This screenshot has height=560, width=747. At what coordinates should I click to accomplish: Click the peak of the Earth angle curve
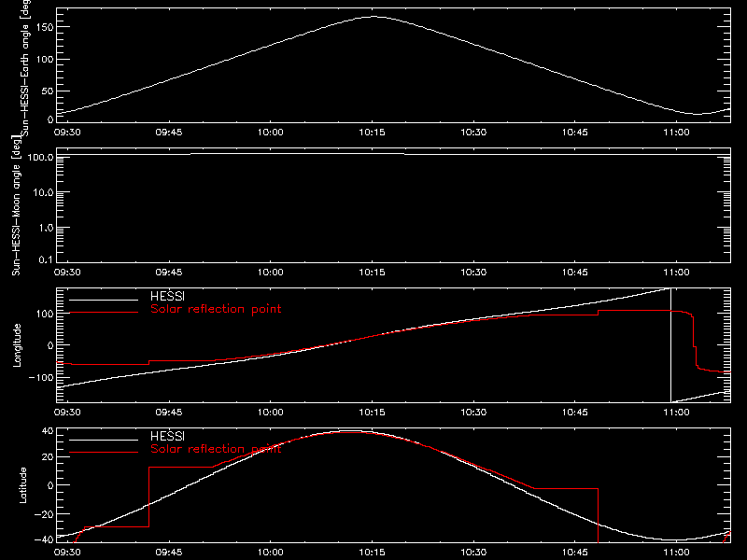(373, 17)
